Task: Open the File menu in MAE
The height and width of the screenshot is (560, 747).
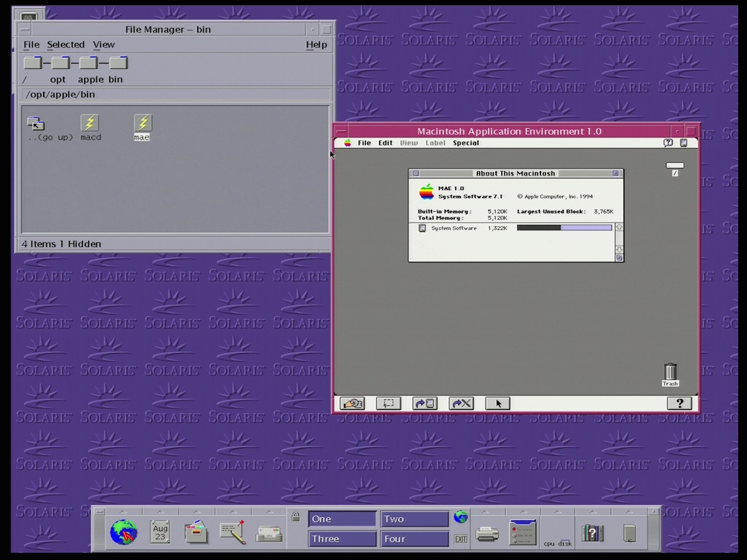Action: coord(364,143)
